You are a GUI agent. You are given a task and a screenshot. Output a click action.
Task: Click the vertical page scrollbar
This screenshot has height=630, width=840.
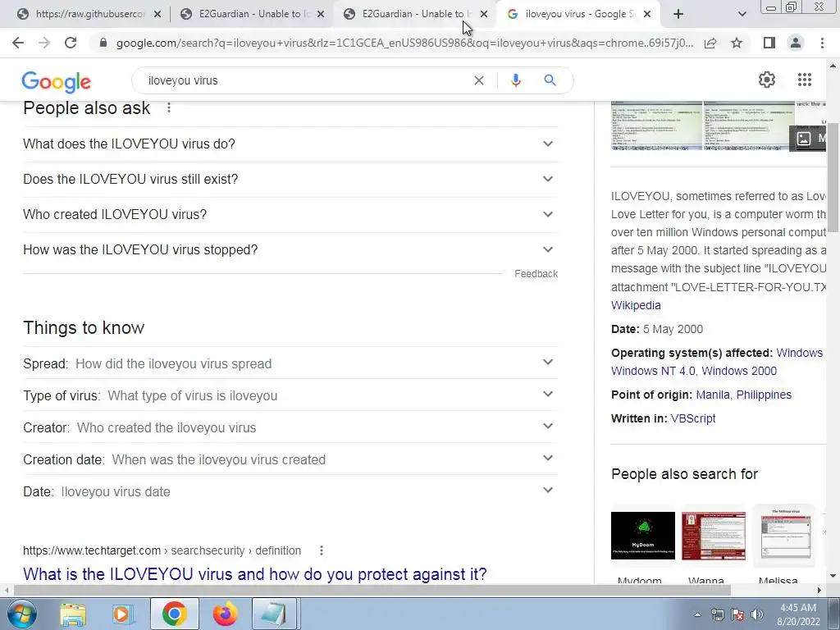pyautogui.click(x=833, y=177)
